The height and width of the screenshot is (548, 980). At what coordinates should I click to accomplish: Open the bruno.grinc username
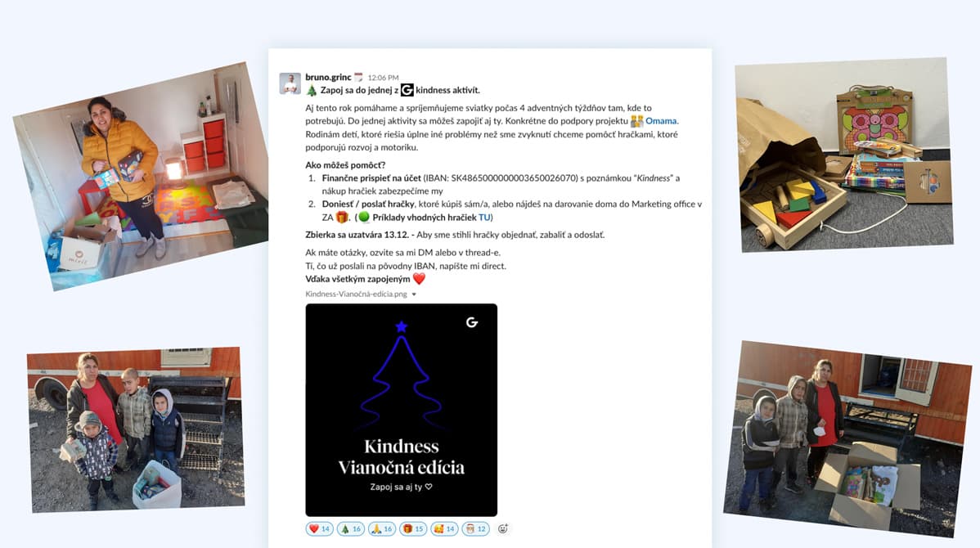point(328,78)
